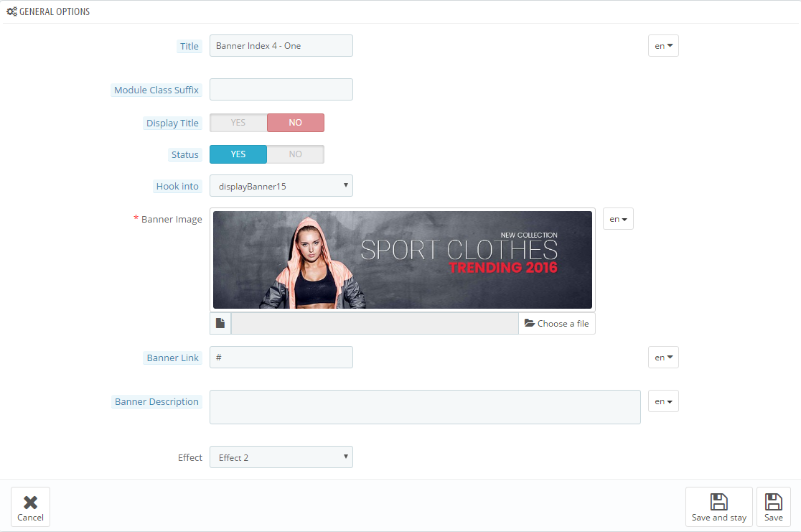Click the file document icon beside upload field

pyautogui.click(x=220, y=324)
